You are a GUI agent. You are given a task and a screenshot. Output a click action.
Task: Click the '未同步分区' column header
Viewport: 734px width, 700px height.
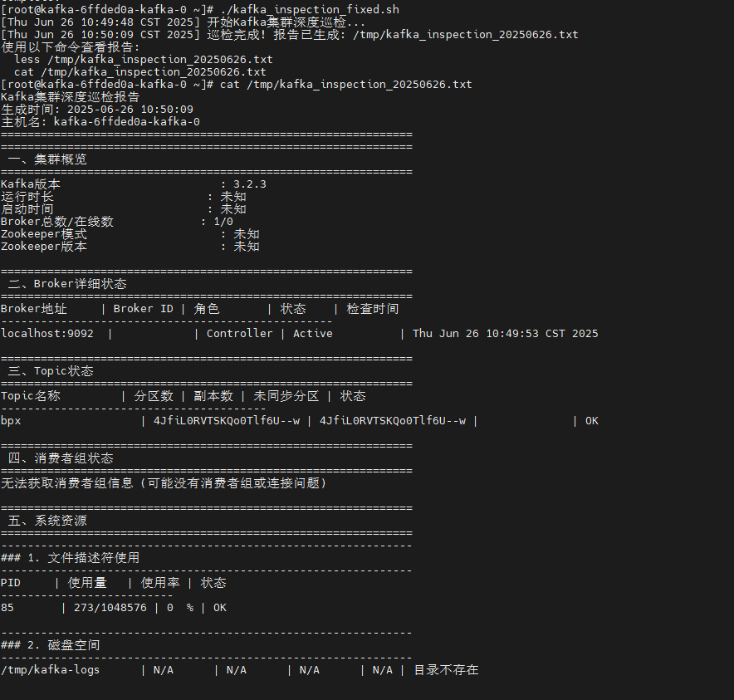pyautogui.click(x=286, y=395)
